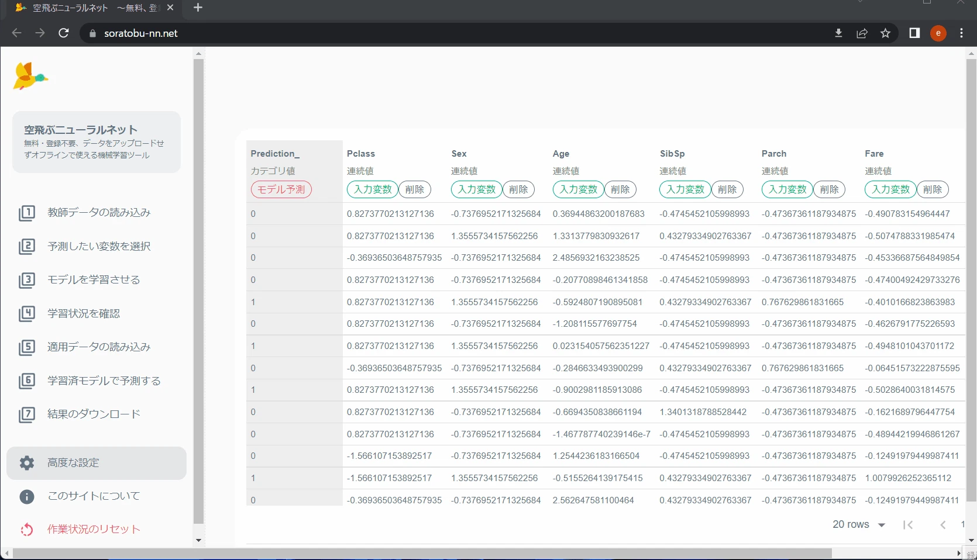Viewport: 977px width, 560px height.
Task: Open 結果のダウンロード menu item
Action: (x=94, y=414)
